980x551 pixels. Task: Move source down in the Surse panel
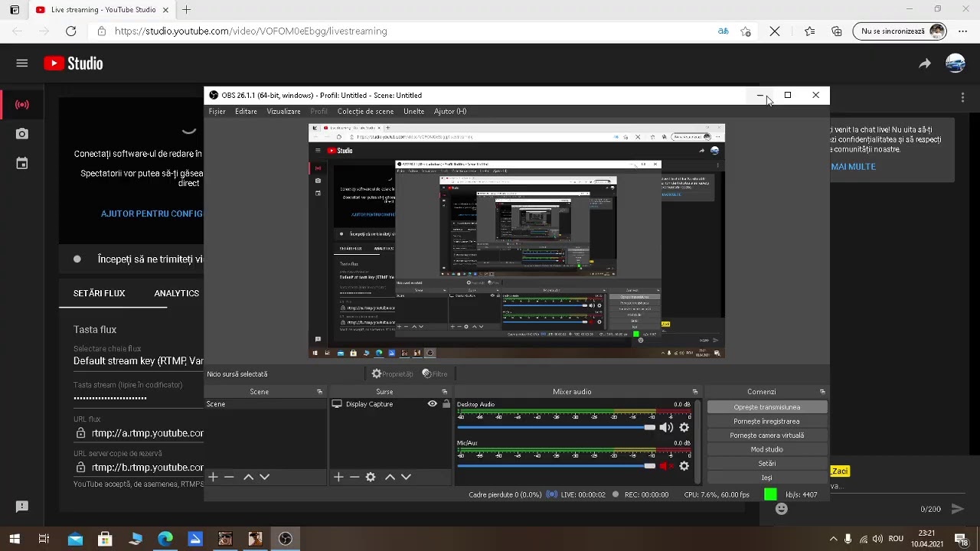406,477
